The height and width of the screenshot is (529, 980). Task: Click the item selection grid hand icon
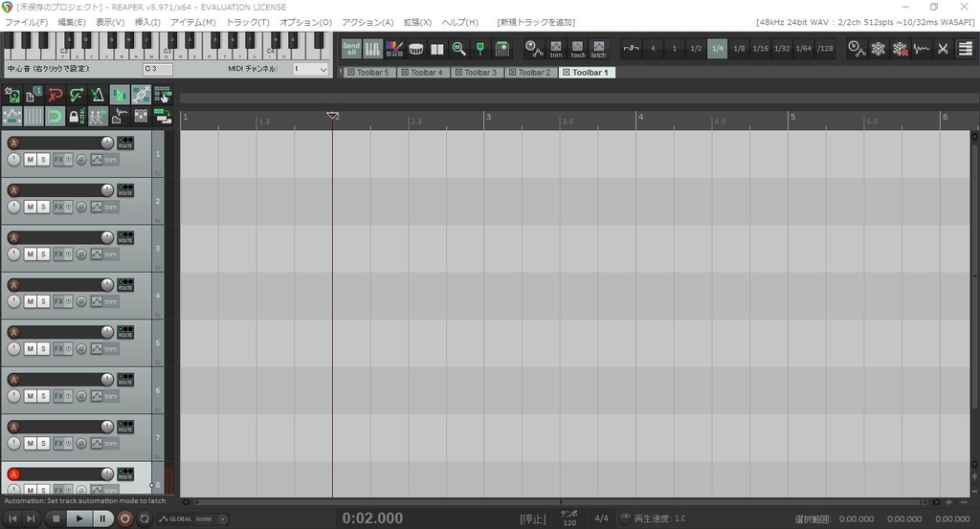pos(163,95)
